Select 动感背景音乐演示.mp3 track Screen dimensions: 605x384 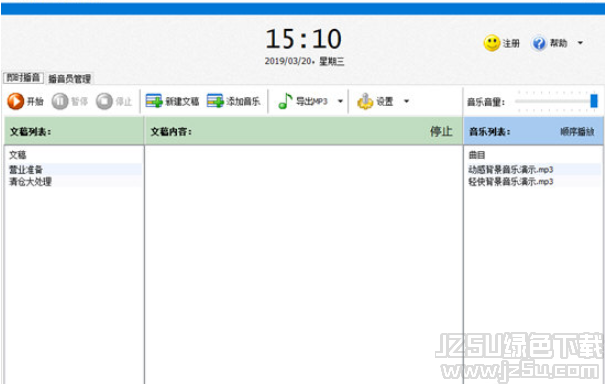[534, 169]
